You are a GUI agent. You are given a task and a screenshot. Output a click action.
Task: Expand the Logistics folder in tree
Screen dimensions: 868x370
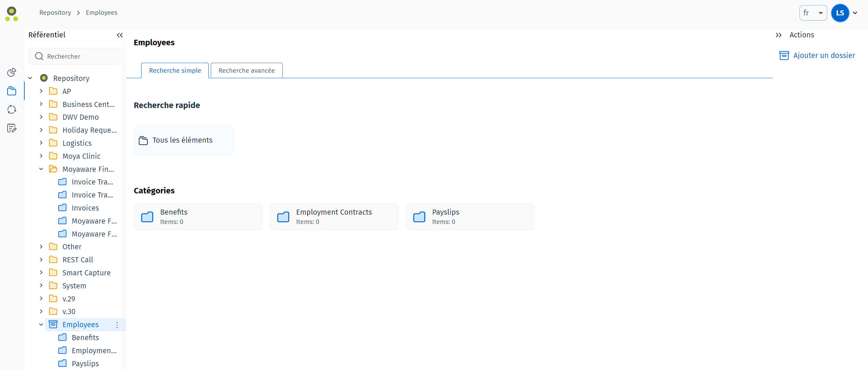41,143
